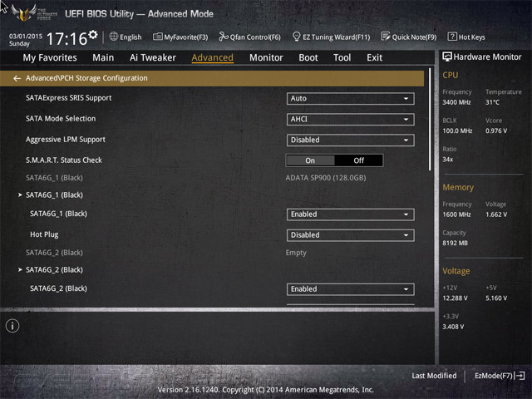Click the Empty status for SATA6G_2

296,253
